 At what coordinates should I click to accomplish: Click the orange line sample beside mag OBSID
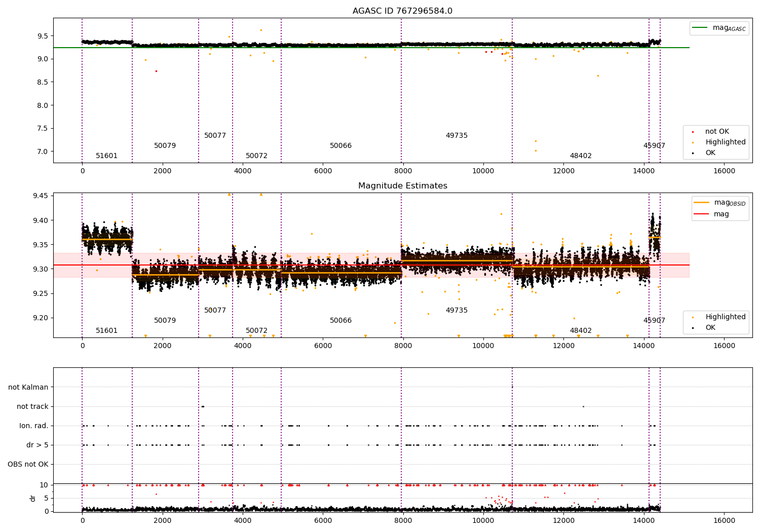[701, 203]
